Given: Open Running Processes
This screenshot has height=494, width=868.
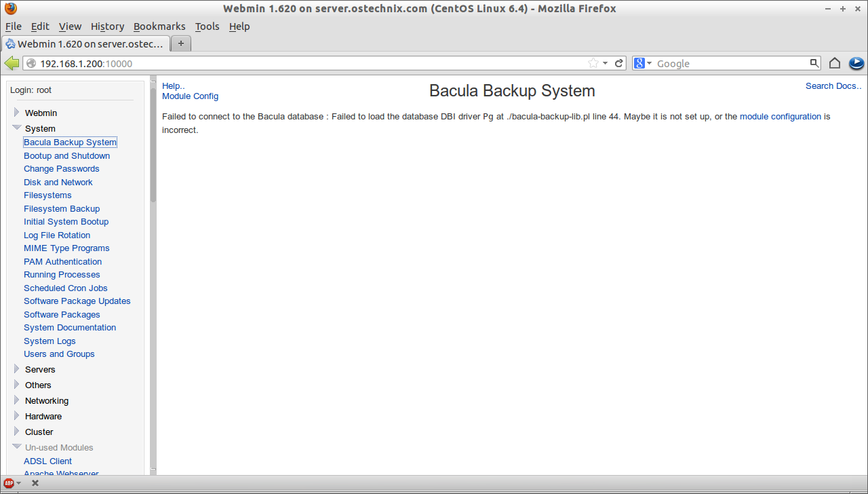Looking at the screenshot, I should point(62,275).
